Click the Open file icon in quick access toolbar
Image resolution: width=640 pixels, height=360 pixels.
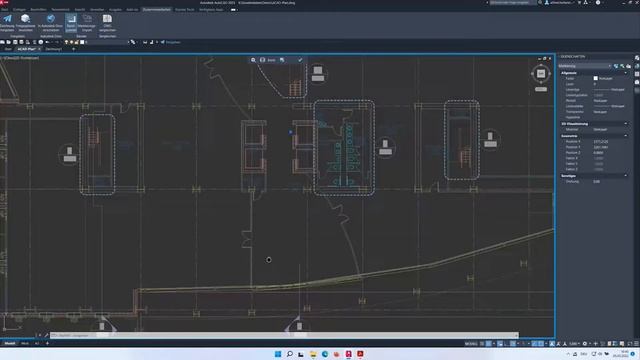point(9,42)
